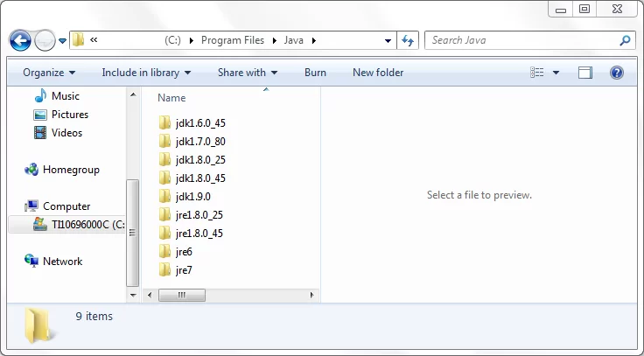Click the change view icon

click(x=536, y=73)
